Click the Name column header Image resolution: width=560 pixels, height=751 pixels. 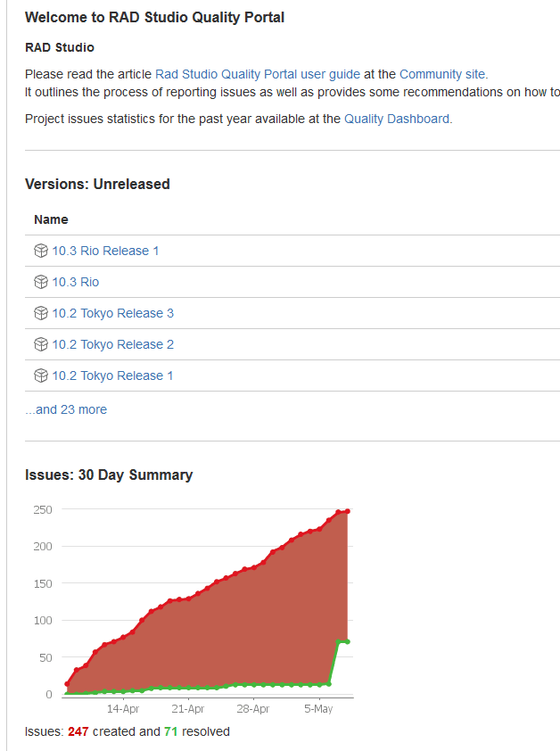tap(51, 219)
